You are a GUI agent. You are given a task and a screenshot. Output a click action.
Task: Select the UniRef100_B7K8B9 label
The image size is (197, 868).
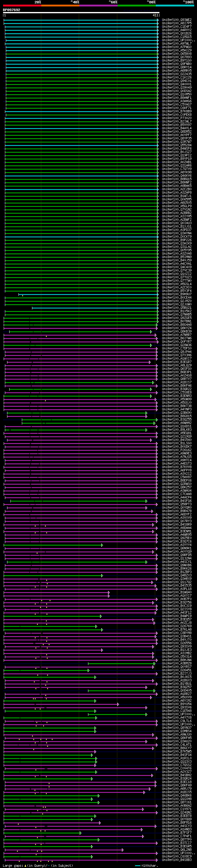177,111
